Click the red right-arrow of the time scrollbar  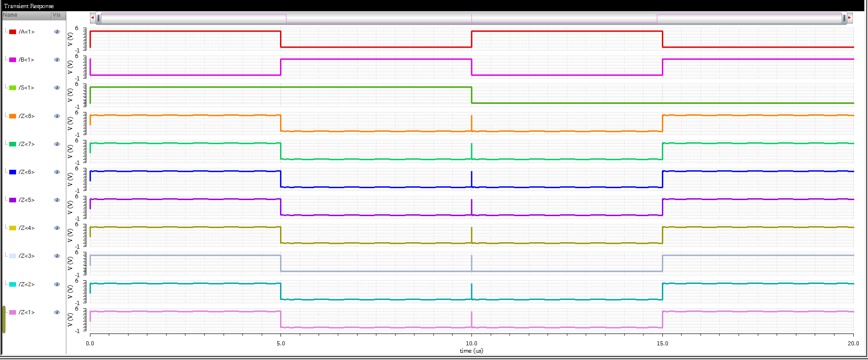click(850, 18)
